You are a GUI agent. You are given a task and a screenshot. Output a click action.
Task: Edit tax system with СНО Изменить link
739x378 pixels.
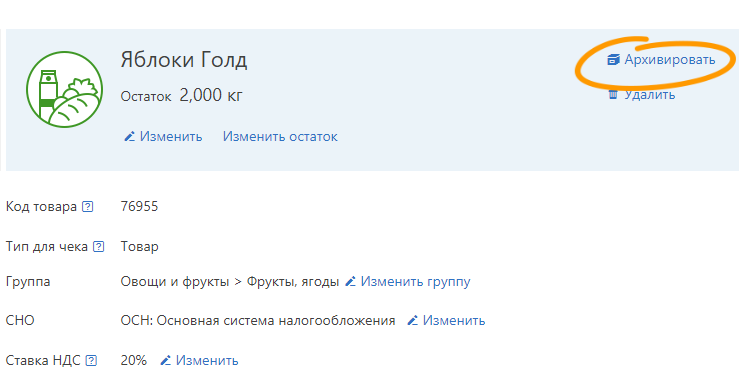[454, 320]
